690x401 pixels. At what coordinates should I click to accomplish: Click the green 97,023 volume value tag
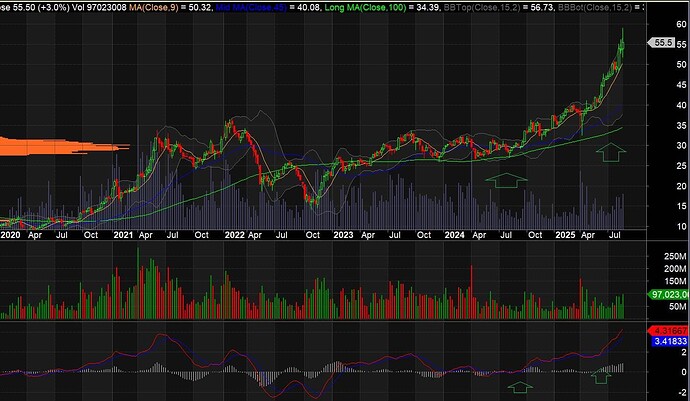tap(669, 294)
